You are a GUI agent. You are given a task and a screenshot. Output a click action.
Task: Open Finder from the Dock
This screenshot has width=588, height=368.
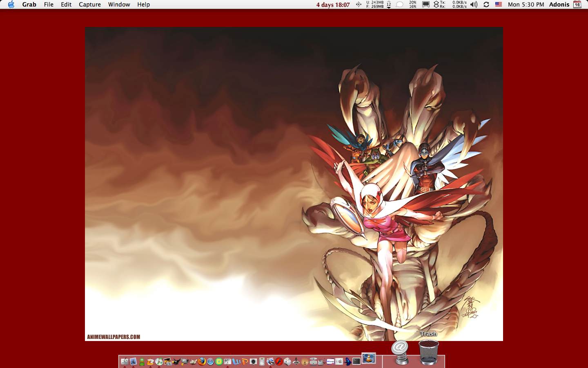coord(125,361)
